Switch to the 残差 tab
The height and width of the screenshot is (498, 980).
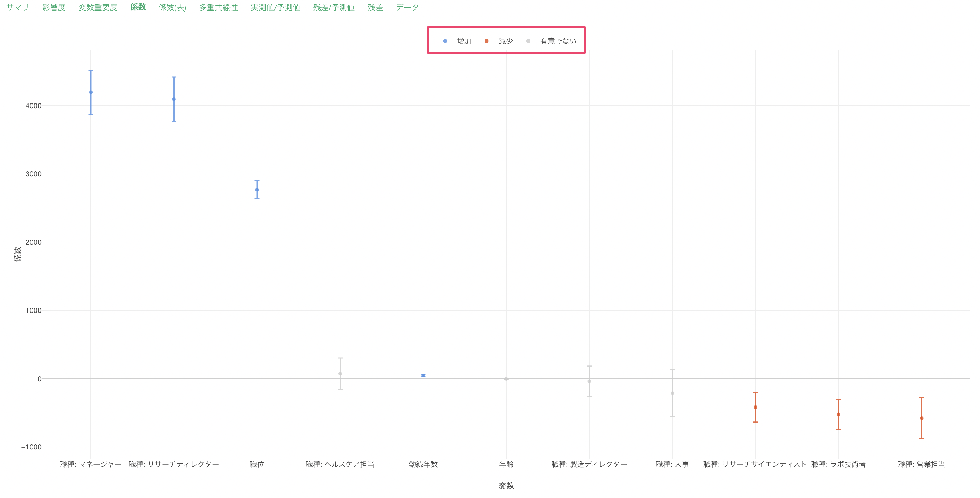(x=375, y=7)
